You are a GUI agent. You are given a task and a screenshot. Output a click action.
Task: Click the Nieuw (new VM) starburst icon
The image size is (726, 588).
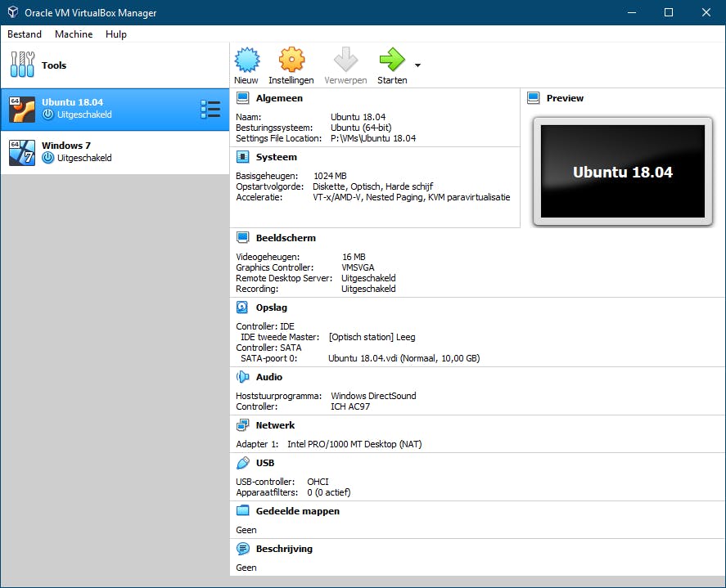pyautogui.click(x=247, y=60)
